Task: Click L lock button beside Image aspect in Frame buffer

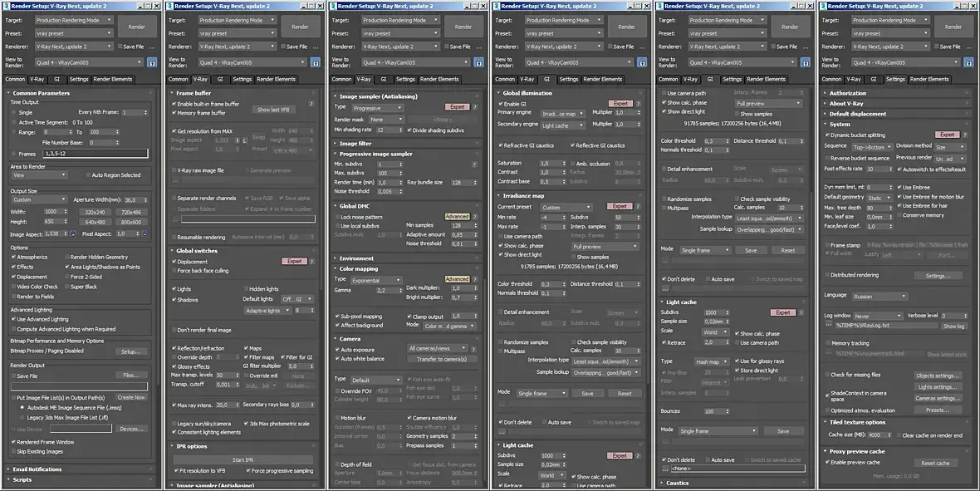Action: point(245,140)
